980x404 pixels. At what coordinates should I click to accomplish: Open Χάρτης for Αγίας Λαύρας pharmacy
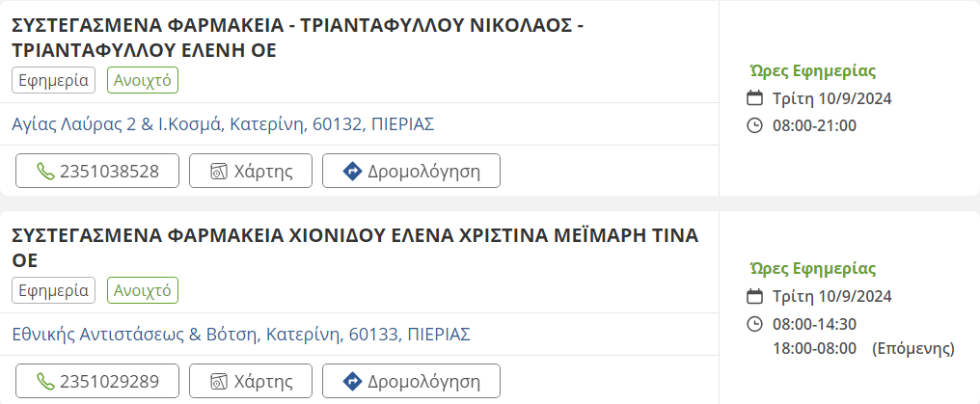[251, 172]
